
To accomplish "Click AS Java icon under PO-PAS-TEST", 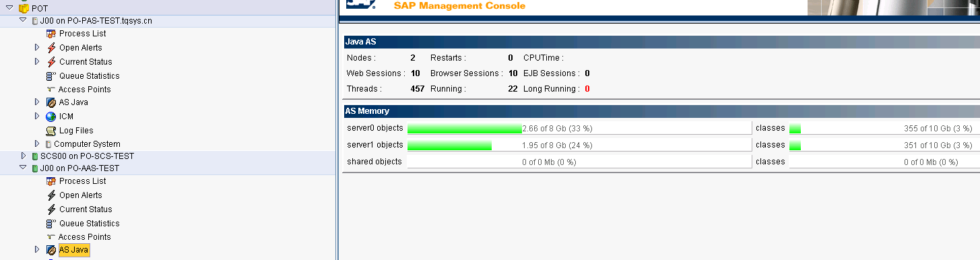I will [x=51, y=102].
